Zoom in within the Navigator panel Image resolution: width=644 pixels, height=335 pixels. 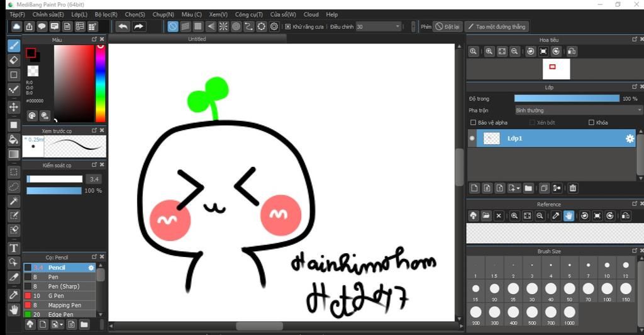[x=489, y=52]
